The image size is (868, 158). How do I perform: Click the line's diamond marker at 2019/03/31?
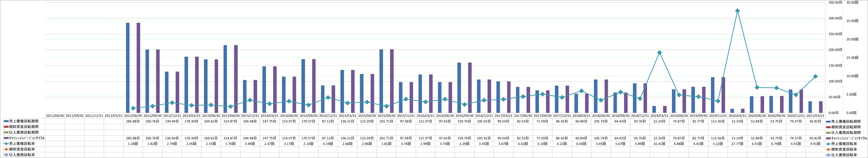click(x=659, y=52)
